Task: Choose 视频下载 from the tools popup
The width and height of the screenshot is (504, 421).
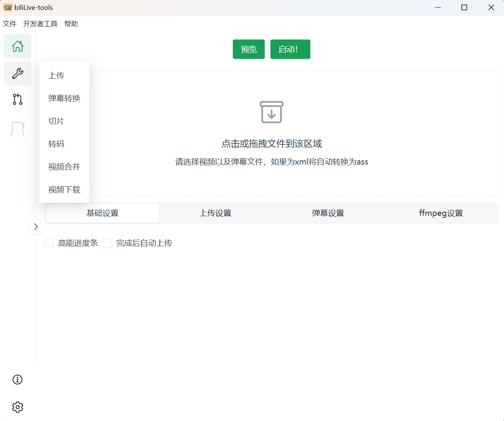Action: 64,189
